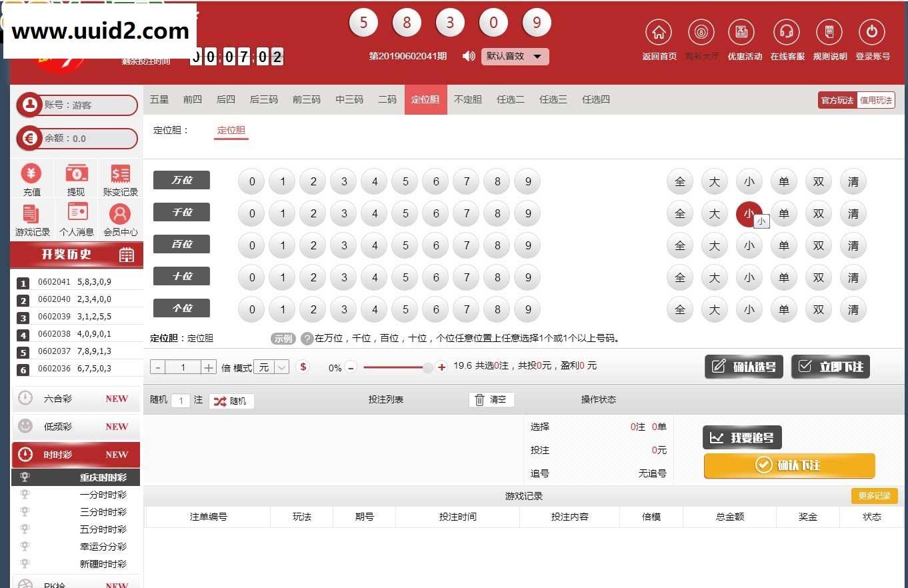Open 账变记录 from the sidebar
The height and width of the screenshot is (588, 908).
[x=120, y=177]
